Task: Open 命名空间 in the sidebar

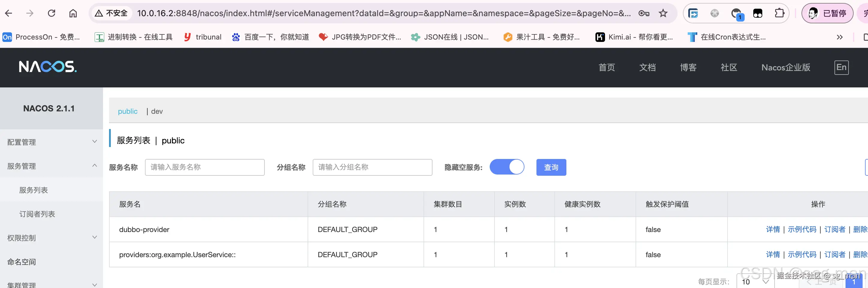Action: click(x=52, y=262)
